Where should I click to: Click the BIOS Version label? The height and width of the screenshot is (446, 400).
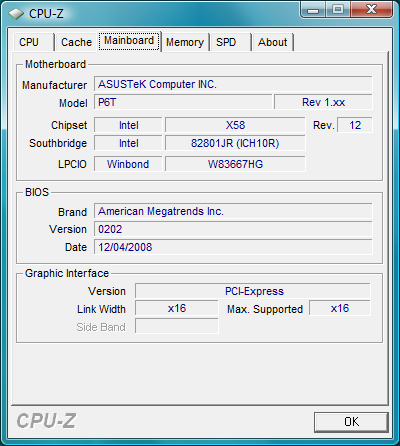coord(68,229)
